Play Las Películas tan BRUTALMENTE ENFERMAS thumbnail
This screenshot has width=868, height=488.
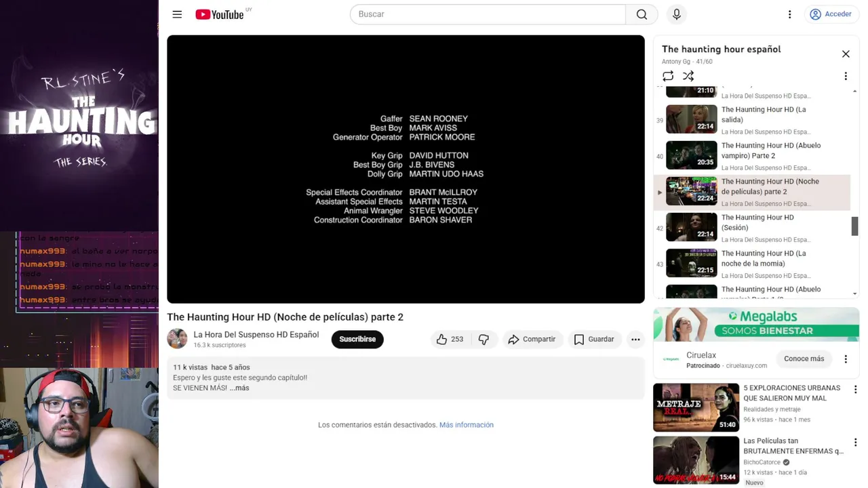tap(696, 460)
